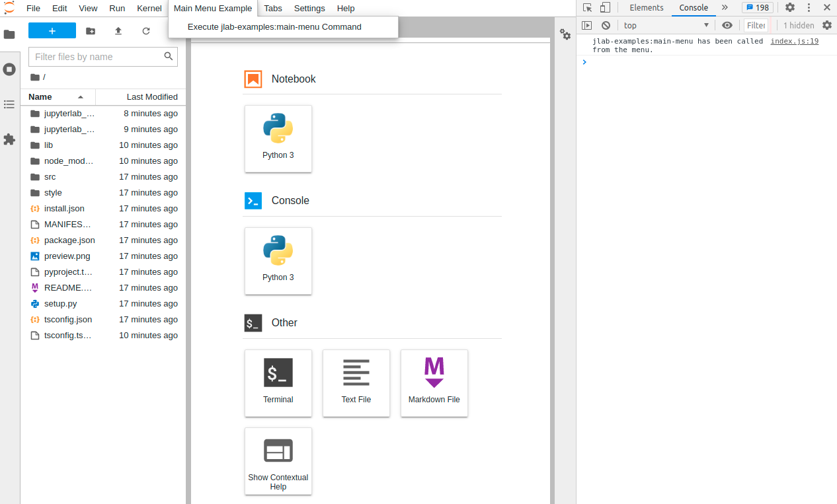Select the README markdown file row
This screenshot has height=504, width=837.
pos(103,288)
